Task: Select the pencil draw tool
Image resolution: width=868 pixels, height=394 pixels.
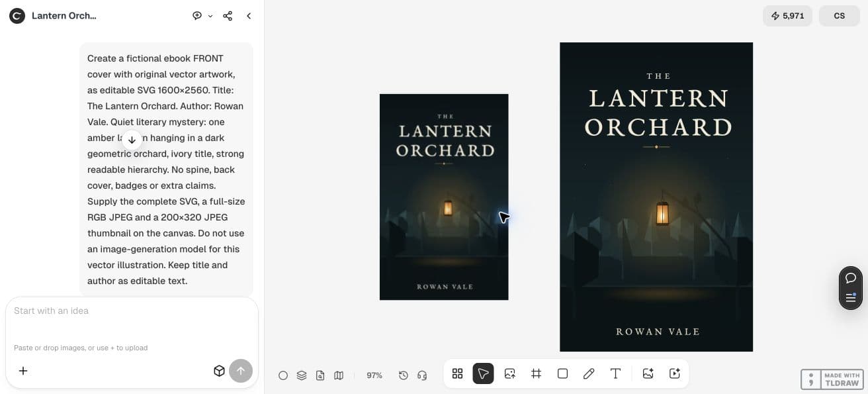Action: point(589,373)
